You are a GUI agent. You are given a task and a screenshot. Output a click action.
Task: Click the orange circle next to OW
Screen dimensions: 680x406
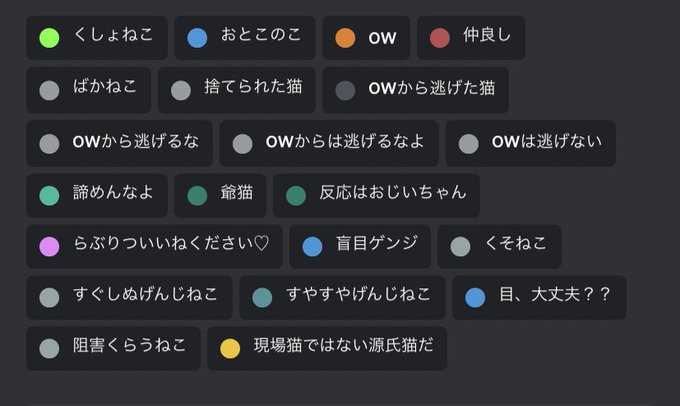pyautogui.click(x=345, y=38)
